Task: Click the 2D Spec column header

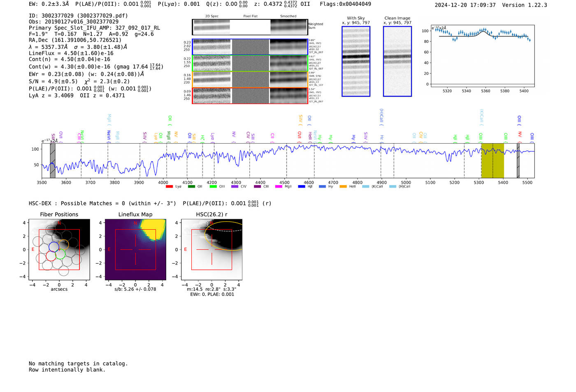Action: coord(212,16)
